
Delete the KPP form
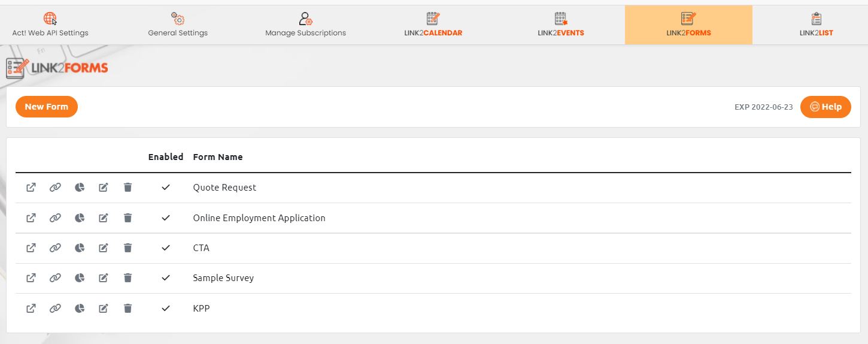click(x=128, y=309)
